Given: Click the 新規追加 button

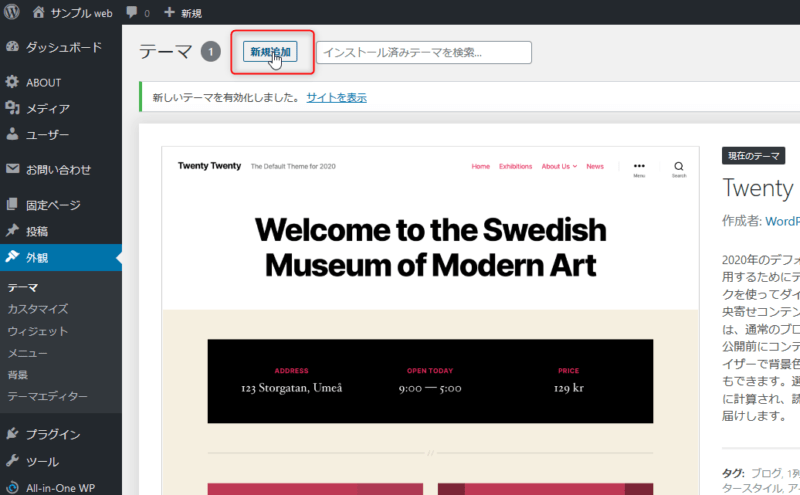Looking at the screenshot, I should [270, 52].
